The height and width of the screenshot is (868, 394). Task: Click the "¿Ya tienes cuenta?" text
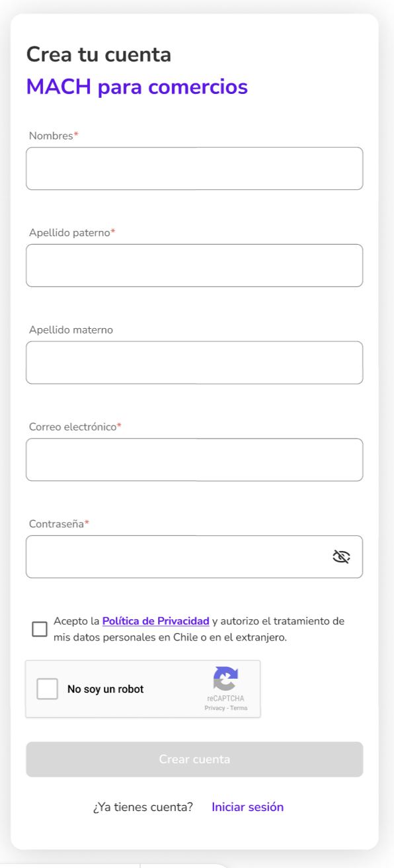(143, 807)
